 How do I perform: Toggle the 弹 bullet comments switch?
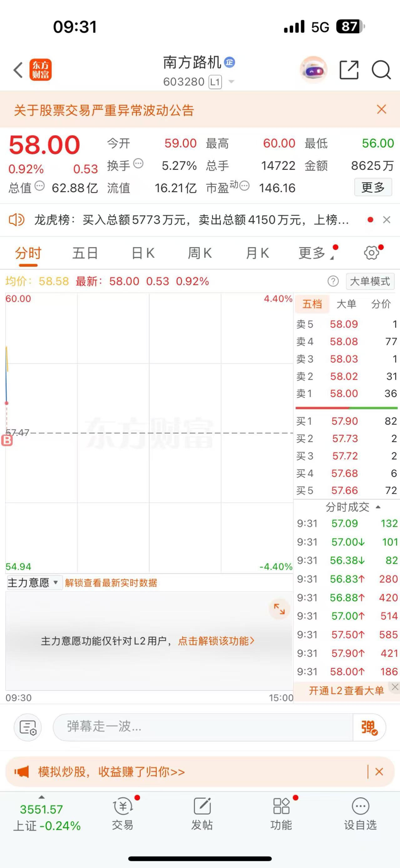tap(369, 727)
